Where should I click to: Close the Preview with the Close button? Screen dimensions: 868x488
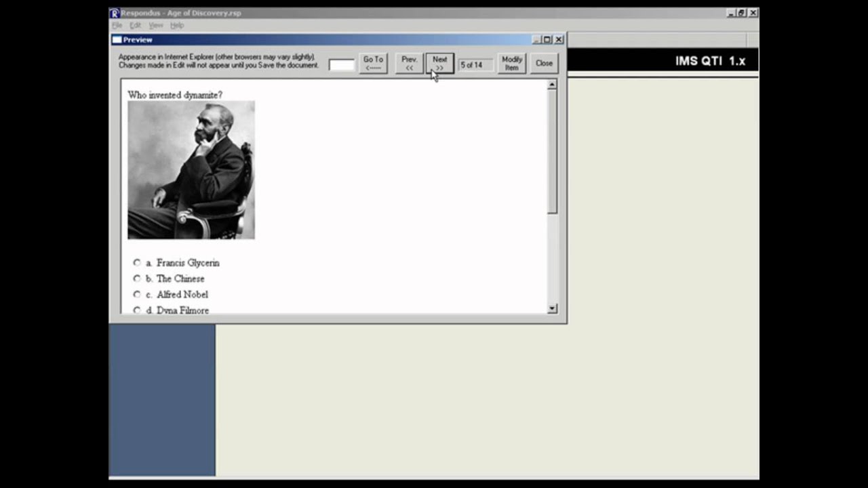[x=544, y=64]
